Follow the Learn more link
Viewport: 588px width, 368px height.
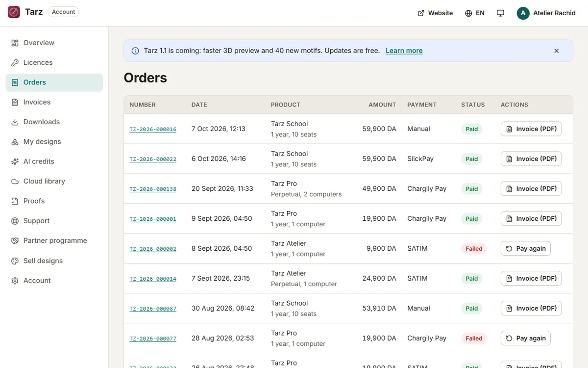404,51
